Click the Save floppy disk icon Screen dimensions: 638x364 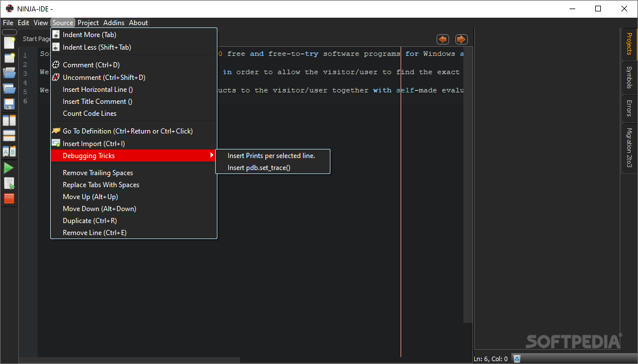[x=9, y=104]
